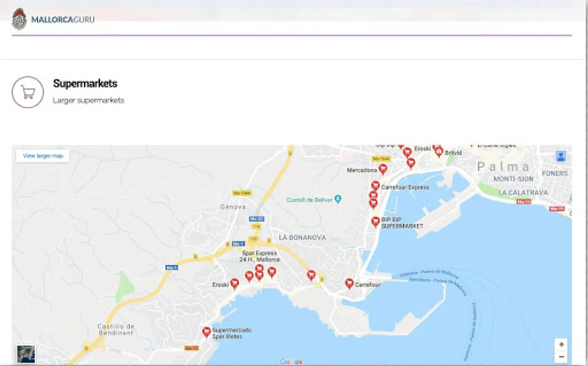Viewport: 588px width, 366px height.
Task: Open the Supermercado Spar Illetes marker
Action: (206, 333)
